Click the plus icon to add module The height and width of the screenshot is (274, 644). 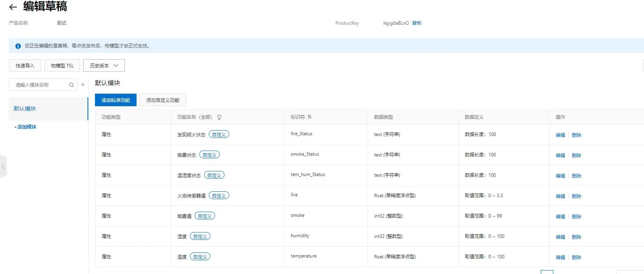pos(83,85)
